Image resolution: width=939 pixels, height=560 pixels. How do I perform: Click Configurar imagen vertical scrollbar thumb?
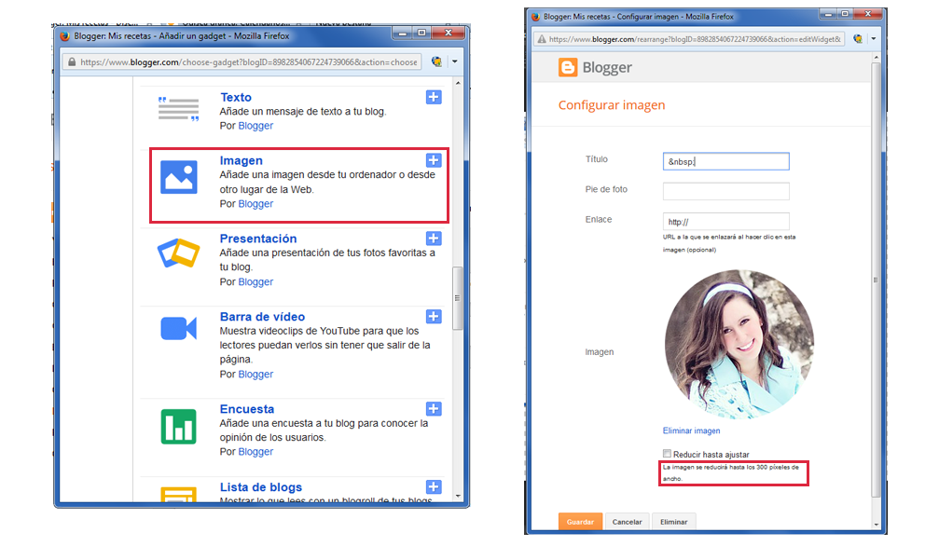pyautogui.click(x=877, y=280)
